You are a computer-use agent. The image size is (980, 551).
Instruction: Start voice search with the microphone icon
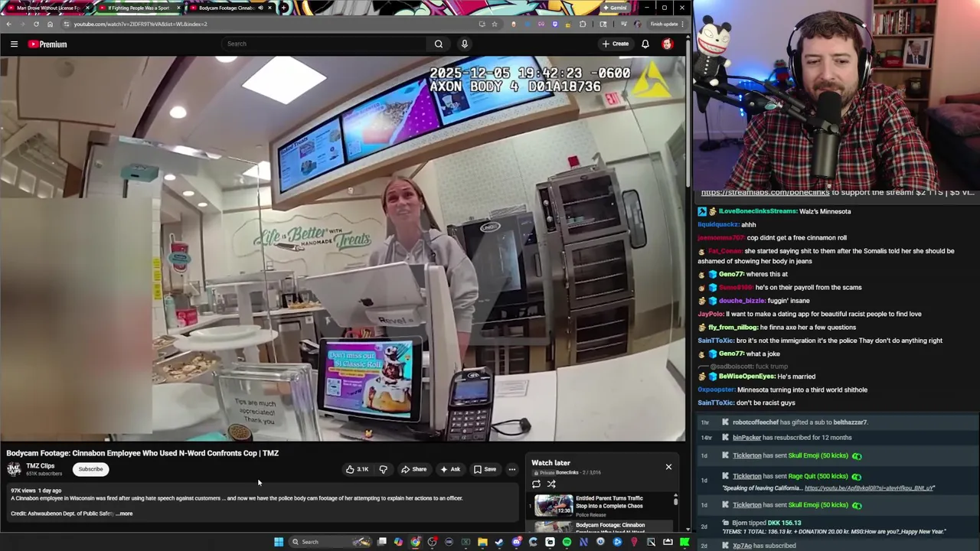[464, 44]
